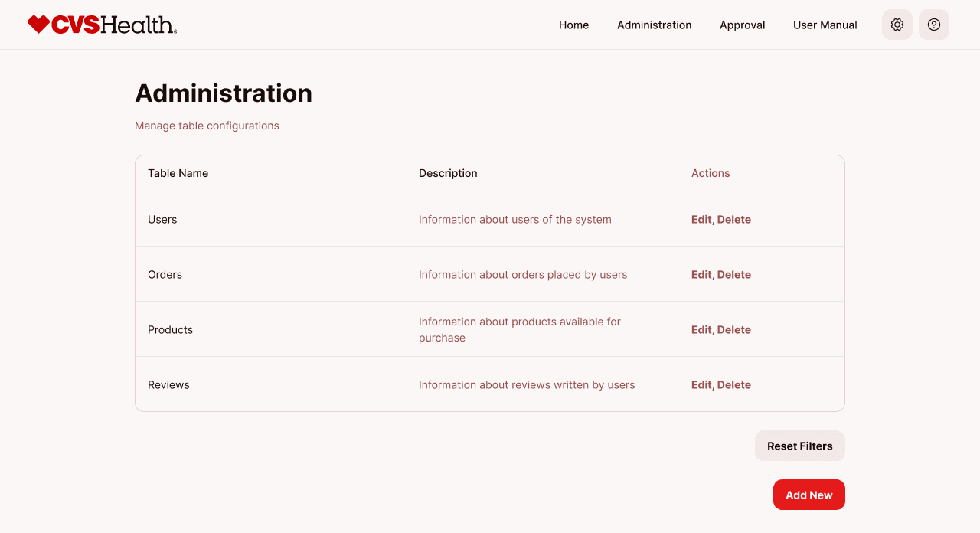Click the 'Manage table configurations' subtitle

pyautogui.click(x=207, y=126)
